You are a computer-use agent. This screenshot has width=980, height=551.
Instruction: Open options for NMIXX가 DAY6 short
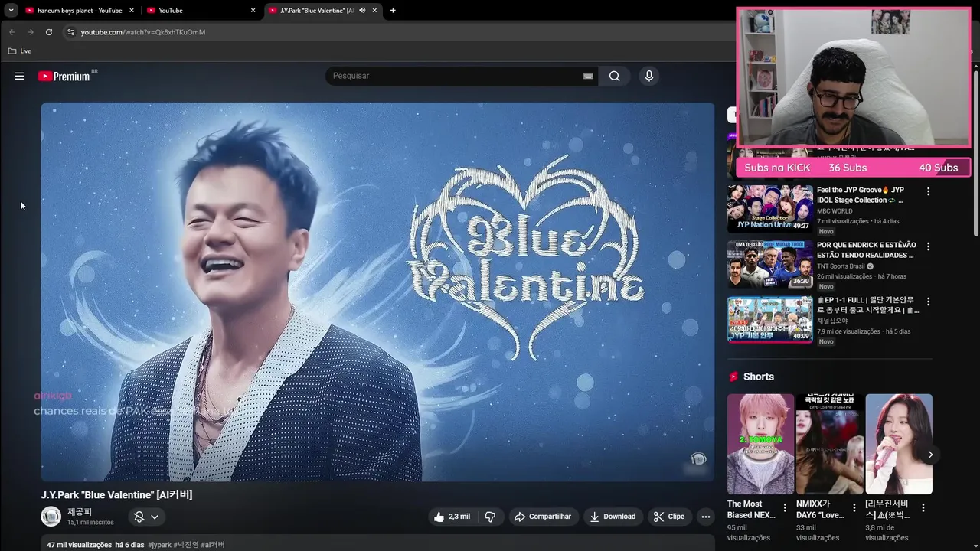click(x=854, y=507)
